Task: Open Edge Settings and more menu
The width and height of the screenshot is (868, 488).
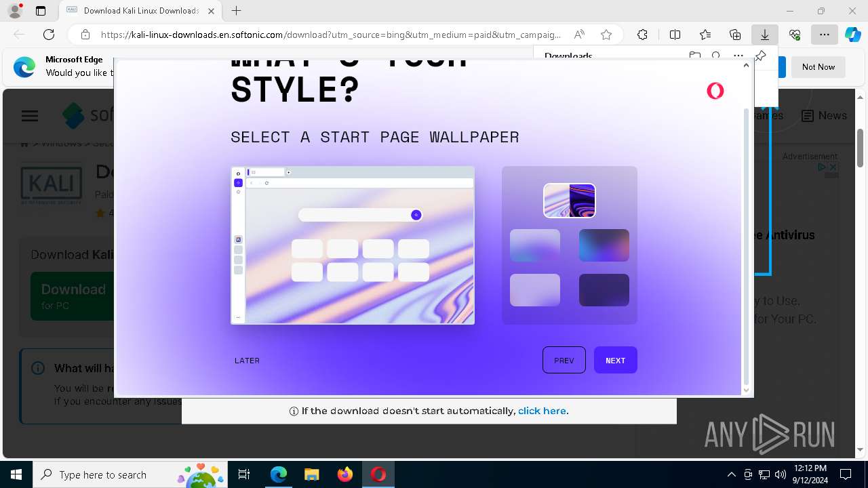Action: tap(824, 35)
